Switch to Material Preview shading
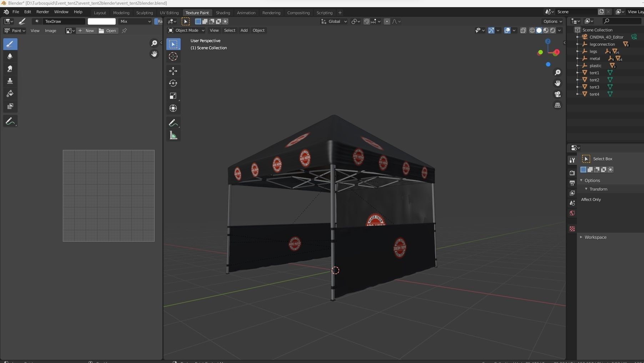Viewport: 644px width, 363px height. pyautogui.click(x=546, y=30)
